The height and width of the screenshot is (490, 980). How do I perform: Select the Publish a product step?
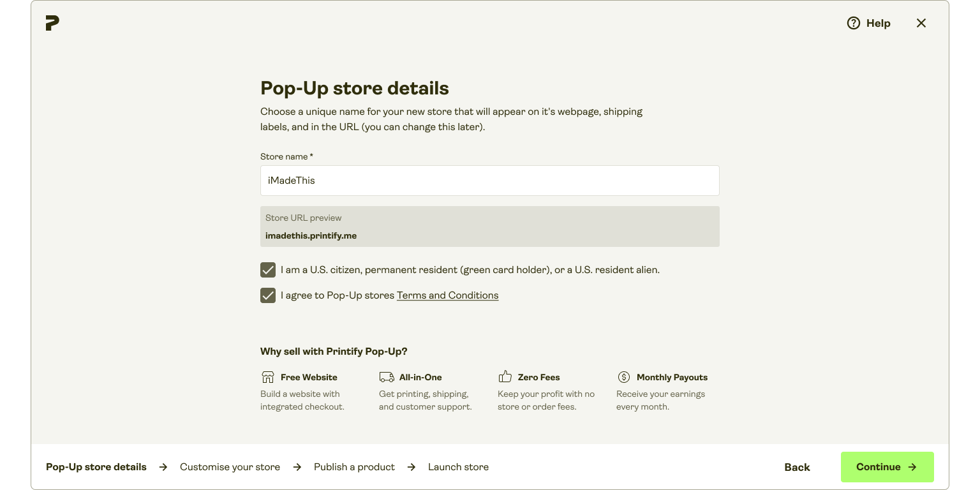354,467
